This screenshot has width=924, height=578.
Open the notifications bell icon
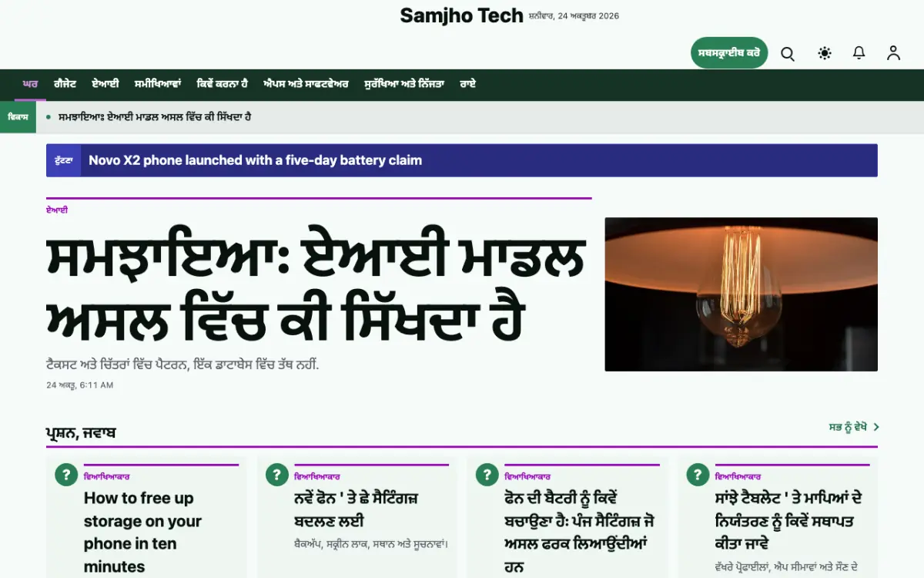click(859, 53)
